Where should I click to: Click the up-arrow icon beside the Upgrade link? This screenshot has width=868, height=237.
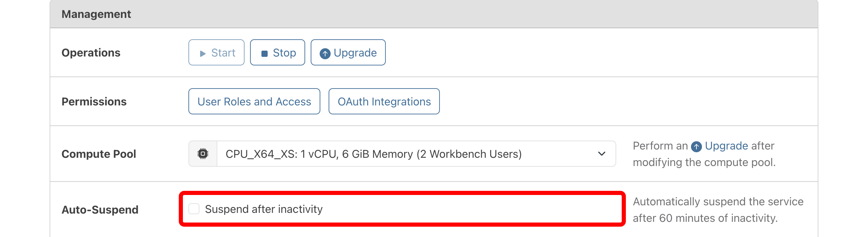tap(696, 147)
